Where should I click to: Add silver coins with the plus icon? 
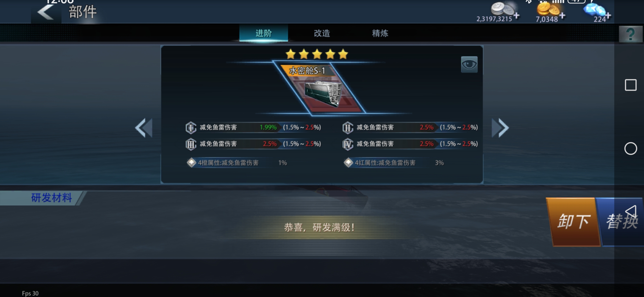point(517,15)
